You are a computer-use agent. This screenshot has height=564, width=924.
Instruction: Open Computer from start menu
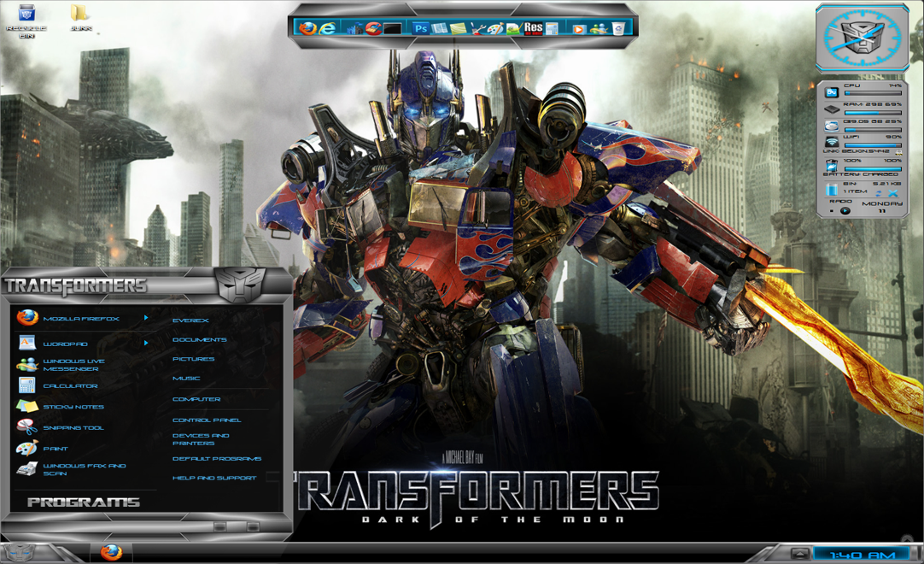196,399
